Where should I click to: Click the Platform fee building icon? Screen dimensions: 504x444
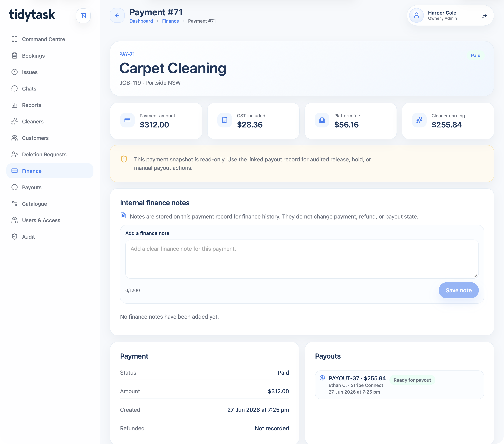point(322,120)
